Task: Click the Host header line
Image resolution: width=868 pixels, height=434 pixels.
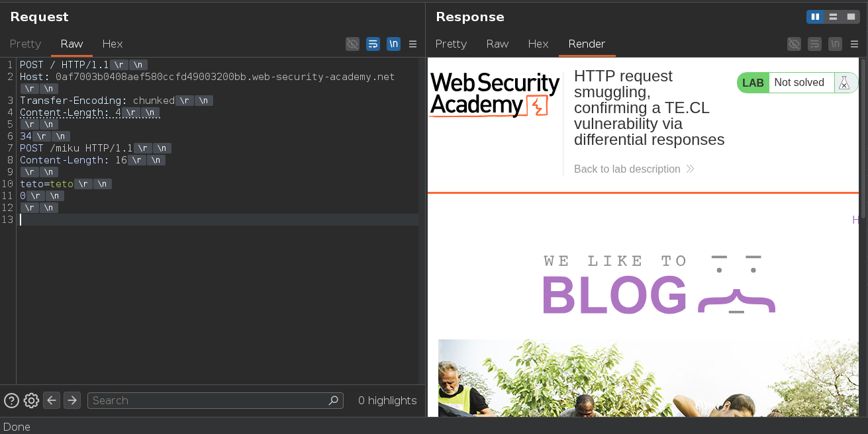Action: pyautogui.click(x=207, y=77)
